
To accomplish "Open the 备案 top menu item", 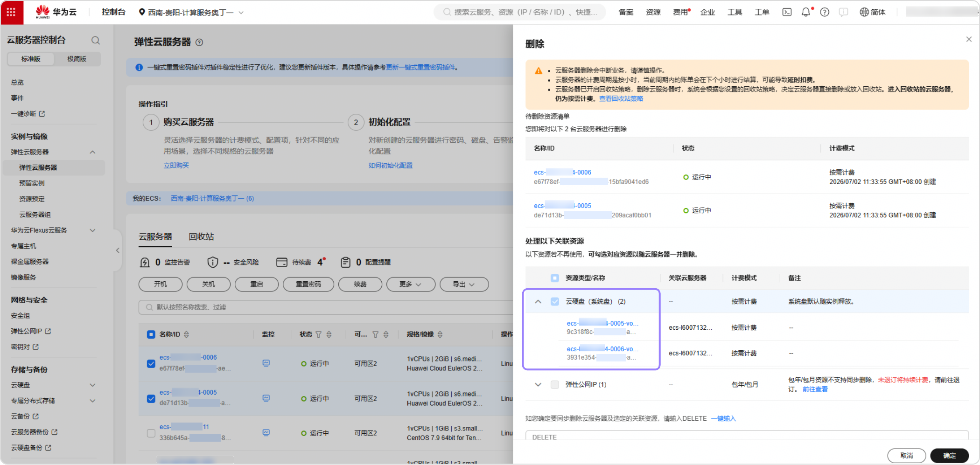I will coord(626,12).
